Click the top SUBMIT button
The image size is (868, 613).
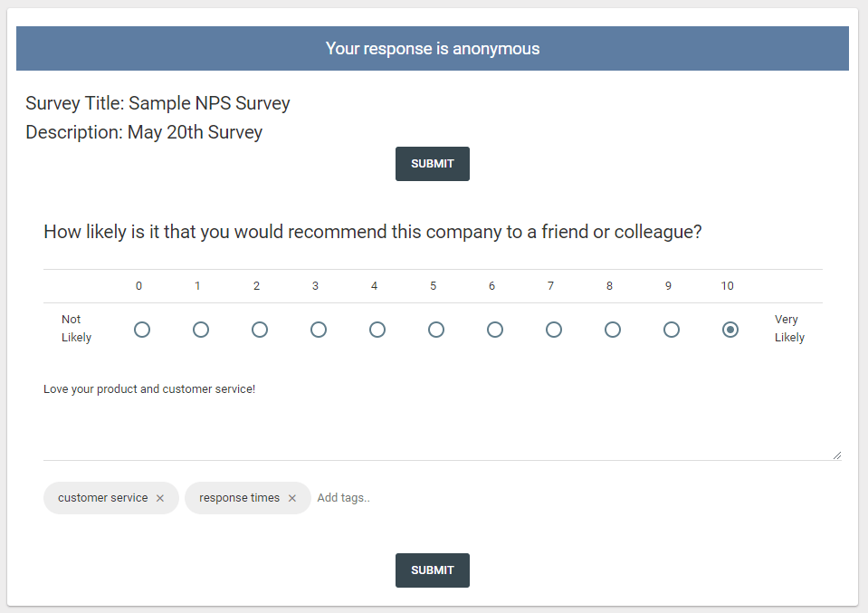pyautogui.click(x=432, y=164)
